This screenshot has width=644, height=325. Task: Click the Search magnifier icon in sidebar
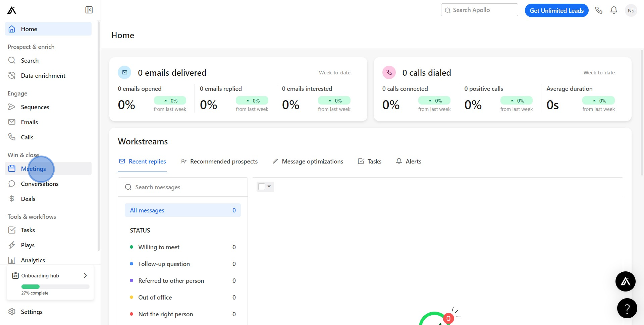[x=12, y=60]
